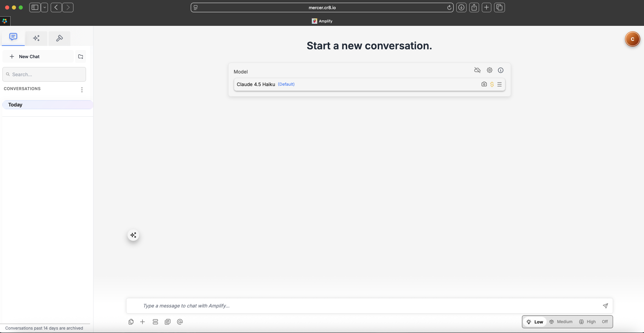Click the Conversations past 14 days archived text

(44, 328)
